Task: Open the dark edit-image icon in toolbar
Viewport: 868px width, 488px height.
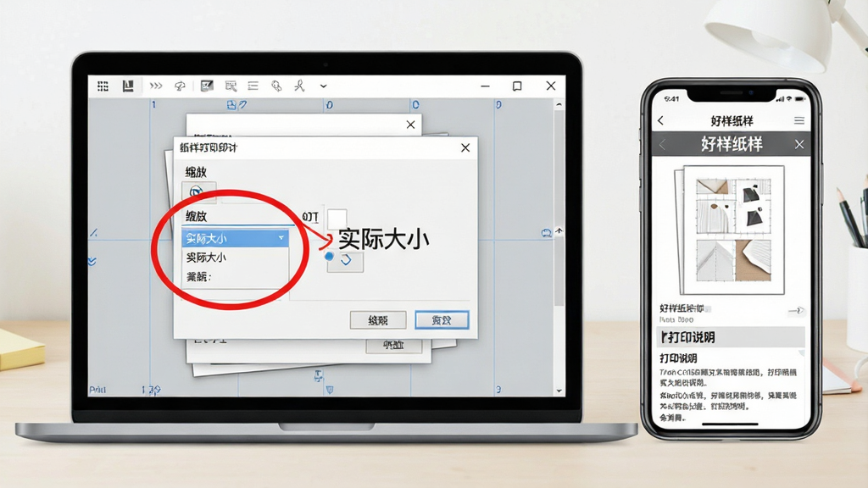Action: click(207, 86)
